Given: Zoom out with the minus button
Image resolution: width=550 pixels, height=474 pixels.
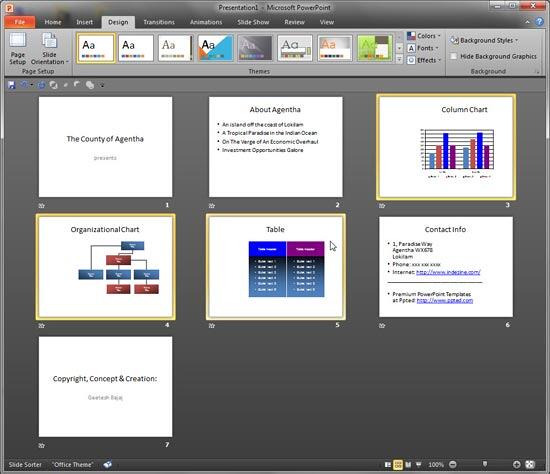Looking at the screenshot, I should (x=453, y=465).
